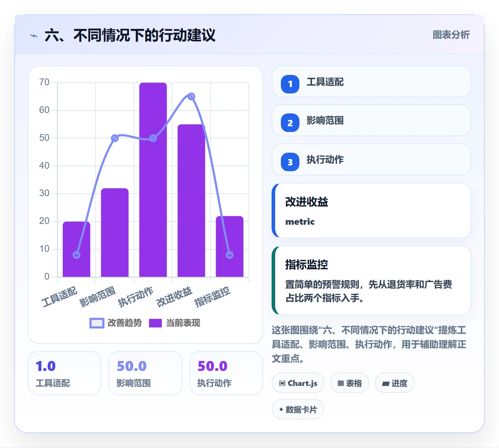Select the 工具适配 list item

[371, 81]
